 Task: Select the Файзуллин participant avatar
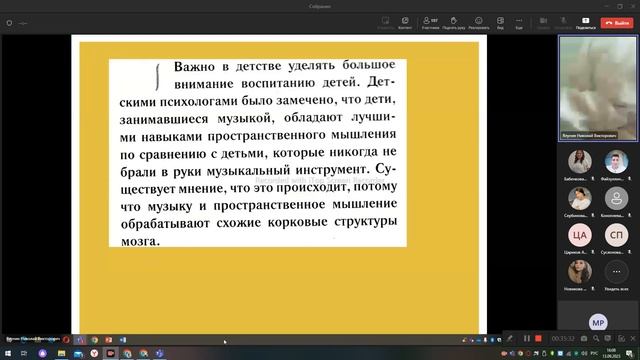616,162
